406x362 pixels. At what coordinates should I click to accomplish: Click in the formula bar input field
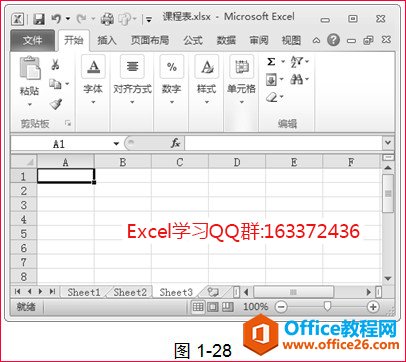283,143
